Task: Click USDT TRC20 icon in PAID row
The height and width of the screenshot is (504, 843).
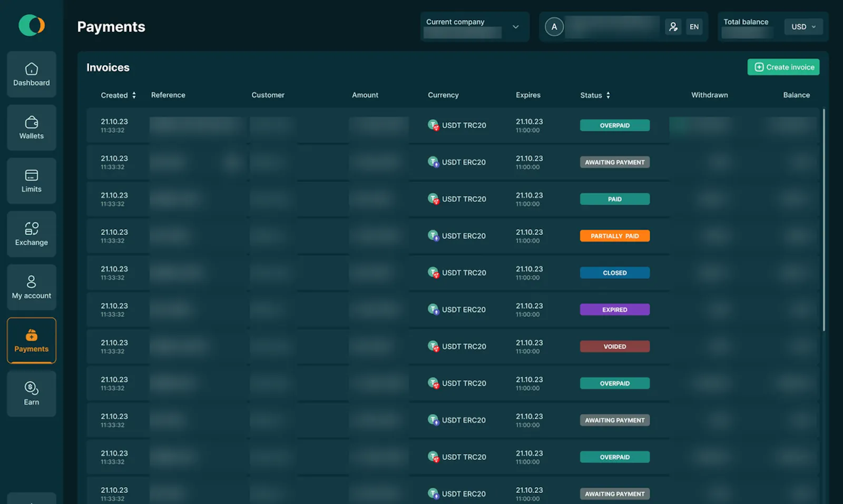Action: click(x=433, y=199)
